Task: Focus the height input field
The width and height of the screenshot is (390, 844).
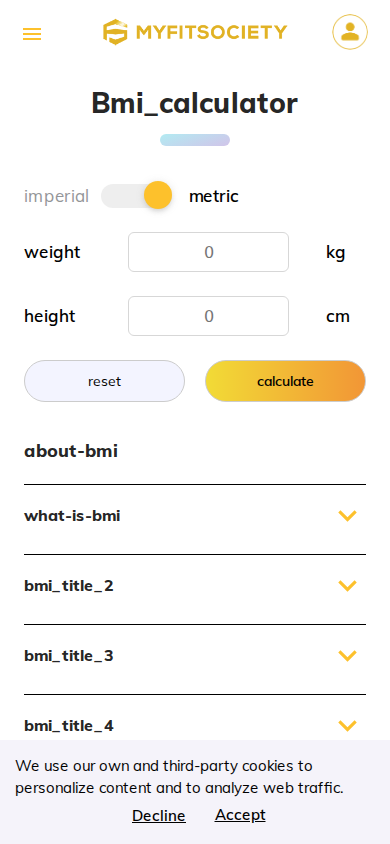Action: coord(209,316)
